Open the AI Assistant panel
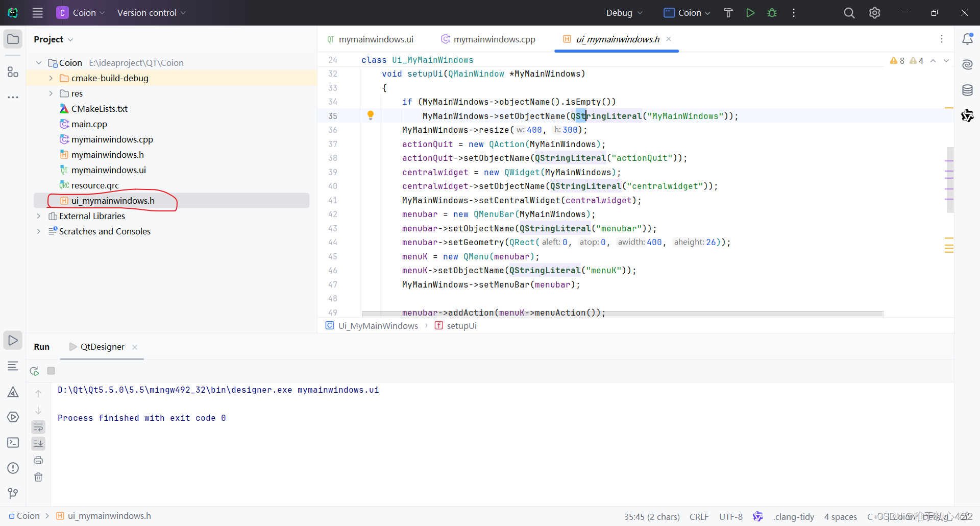 tap(968, 65)
